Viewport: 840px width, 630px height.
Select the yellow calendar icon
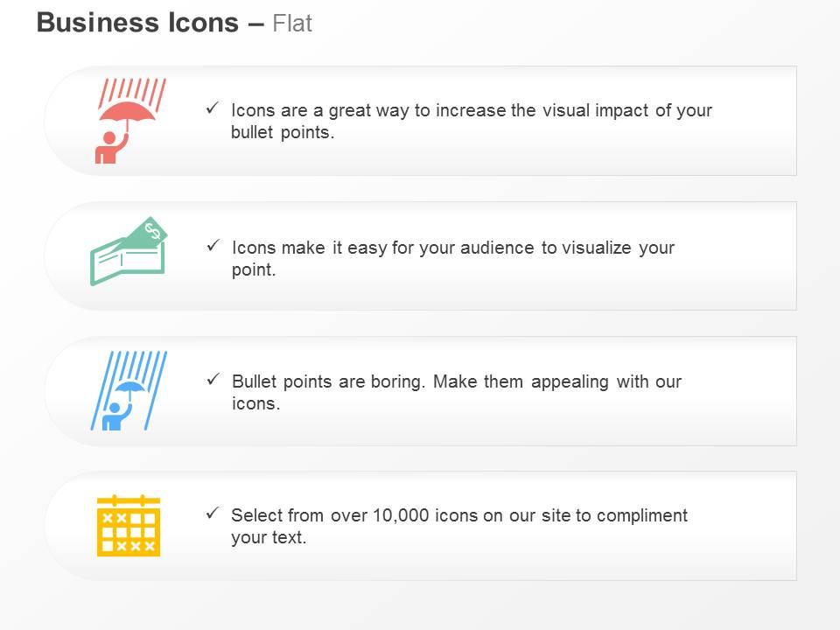click(129, 526)
